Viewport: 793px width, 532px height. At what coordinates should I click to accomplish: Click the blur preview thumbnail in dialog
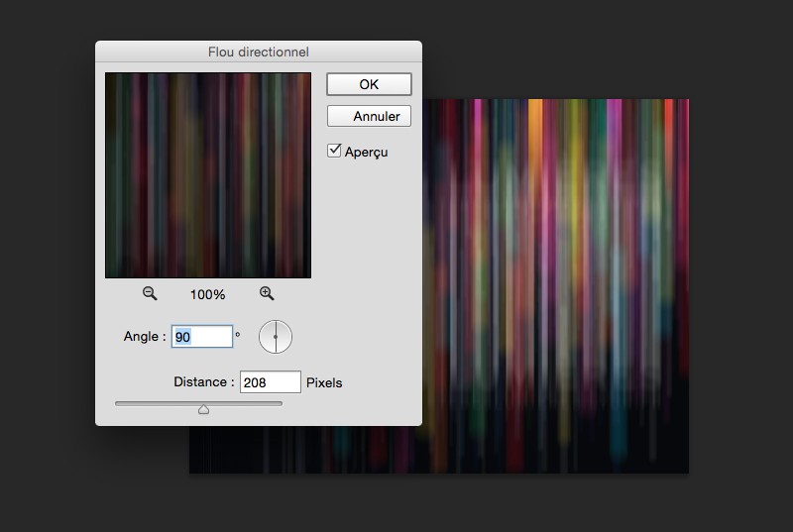[x=208, y=175]
